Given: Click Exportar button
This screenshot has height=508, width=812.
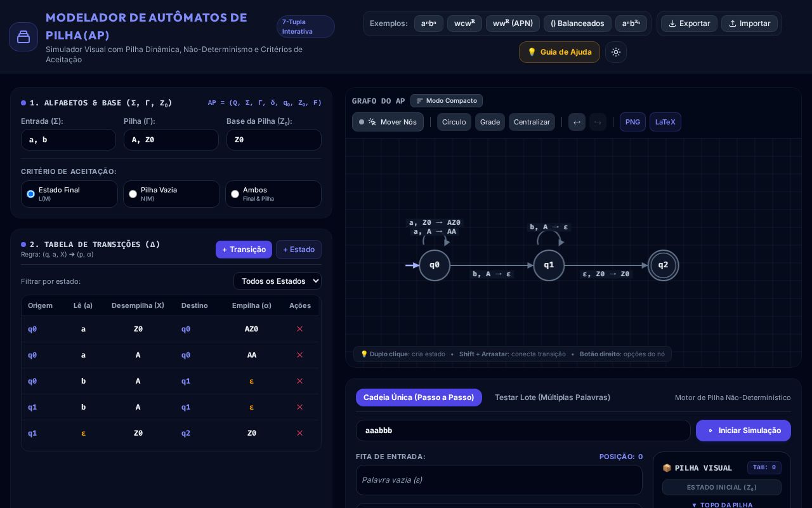Looking at the screenshot, I should (x=689, y=23).
